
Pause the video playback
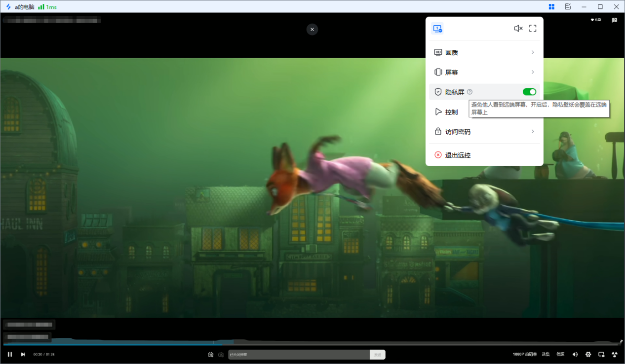[10, 354]
